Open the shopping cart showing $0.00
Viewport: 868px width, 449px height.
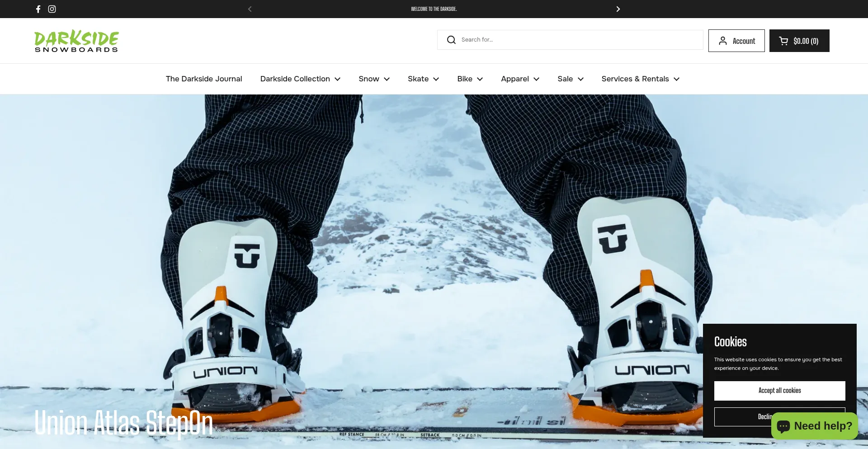point(799,41)
